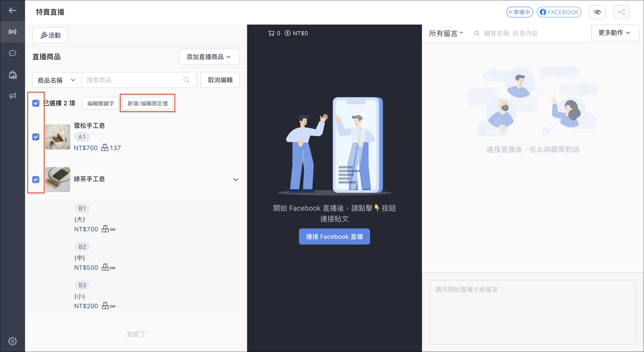The width and height of the screenshot is (644, 352).
Task: Click the 取消編輯 button
Action: [220, 80]
